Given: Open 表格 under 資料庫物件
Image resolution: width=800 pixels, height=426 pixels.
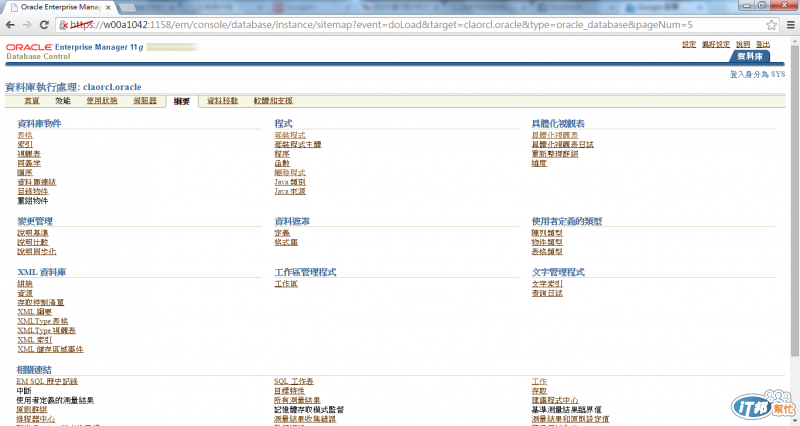Looking at the screenshot, I should tap(25, 135).
